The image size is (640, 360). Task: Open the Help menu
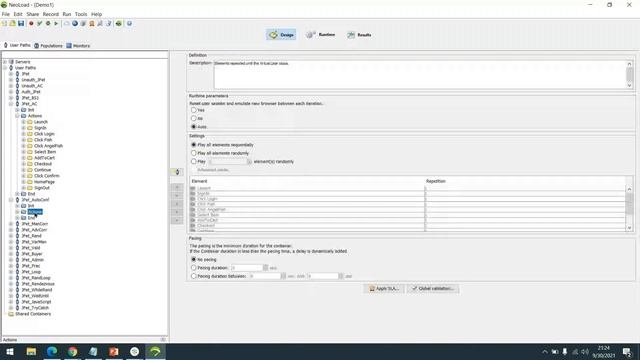pos(96,14)
